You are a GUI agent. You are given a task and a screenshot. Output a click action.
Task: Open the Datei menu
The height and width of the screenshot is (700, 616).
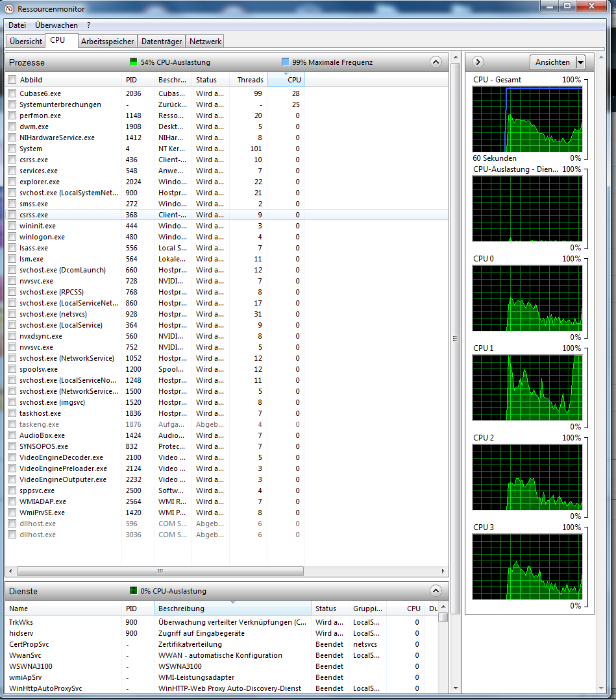coord(17,25)
